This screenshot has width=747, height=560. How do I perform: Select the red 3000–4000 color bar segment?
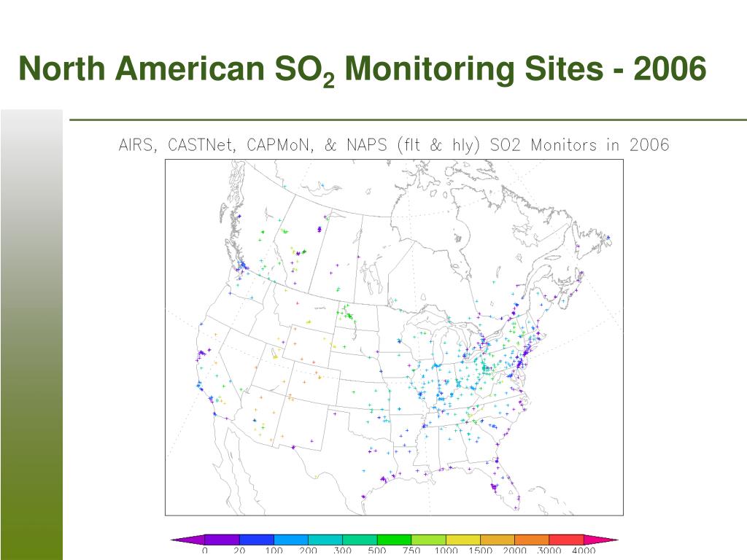(x=566, y=540)
